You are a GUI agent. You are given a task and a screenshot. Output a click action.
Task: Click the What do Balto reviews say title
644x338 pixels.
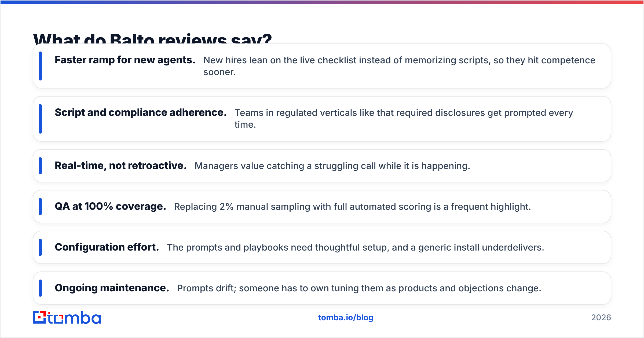click(152, 38)
